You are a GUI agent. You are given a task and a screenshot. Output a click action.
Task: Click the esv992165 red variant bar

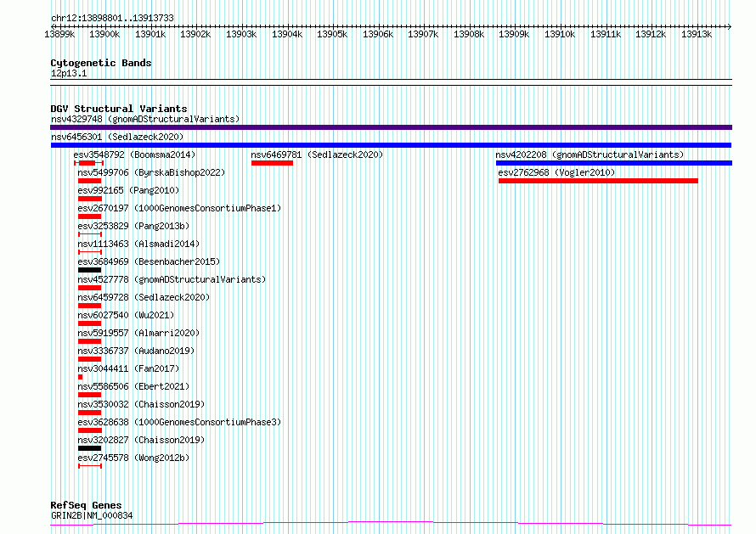click(90, 199)
